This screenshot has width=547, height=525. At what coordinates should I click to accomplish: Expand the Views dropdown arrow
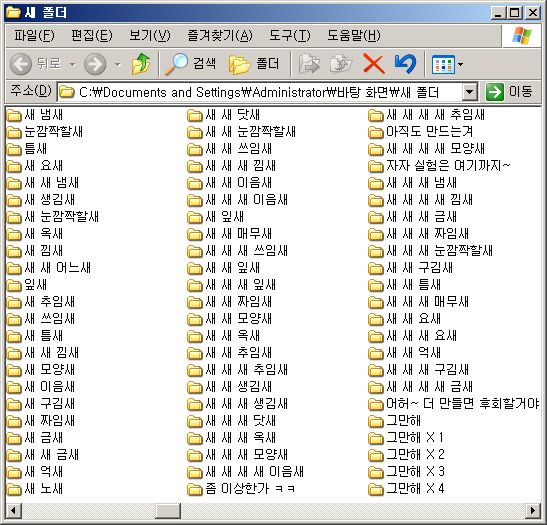point(460,65)
